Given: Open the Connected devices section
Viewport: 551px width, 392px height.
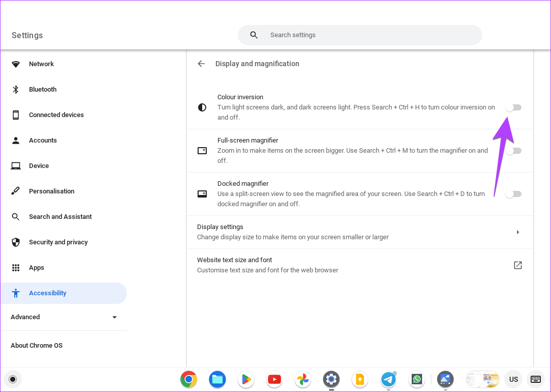Looking at the screenshot, I should point(56,115).
